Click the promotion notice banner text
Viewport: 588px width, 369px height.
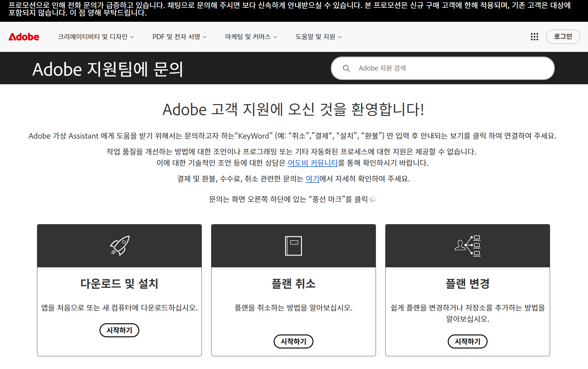(289, 9)
